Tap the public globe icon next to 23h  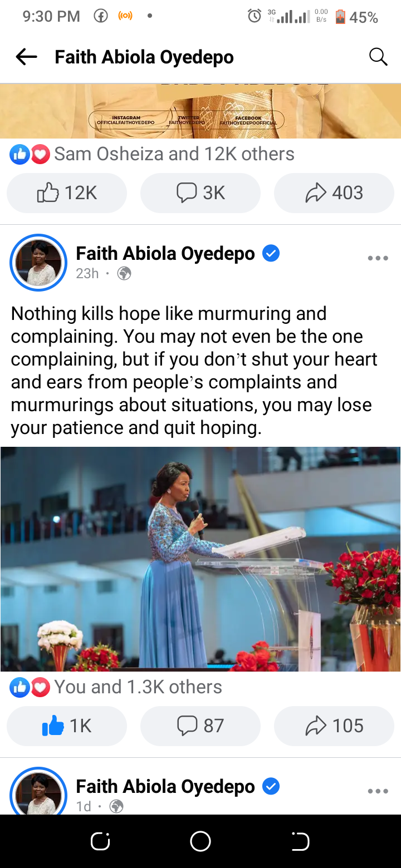click(x=124, y=274)
